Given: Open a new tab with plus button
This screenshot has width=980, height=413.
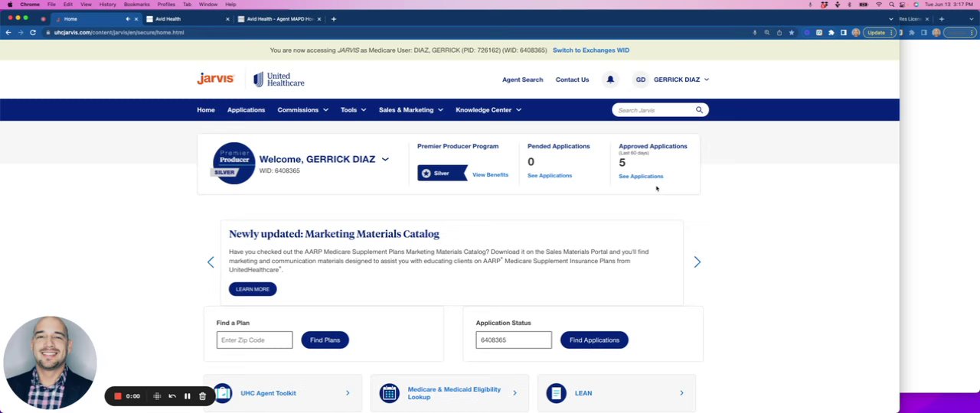Looking at the screenshot, I should pos(333,18).
